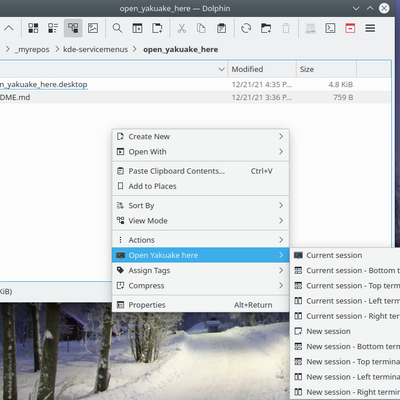This screenshot has height=400, width=400.
Task: Click arrow beside Actions
Action: coord(281,240)
